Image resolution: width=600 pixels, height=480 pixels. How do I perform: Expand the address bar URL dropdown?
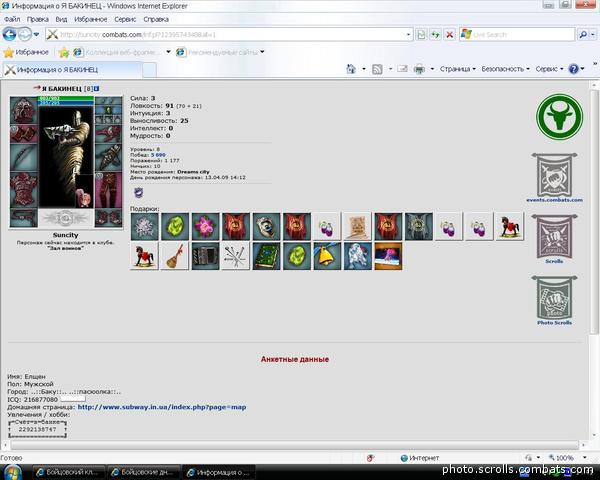click(x=408, y=34)
